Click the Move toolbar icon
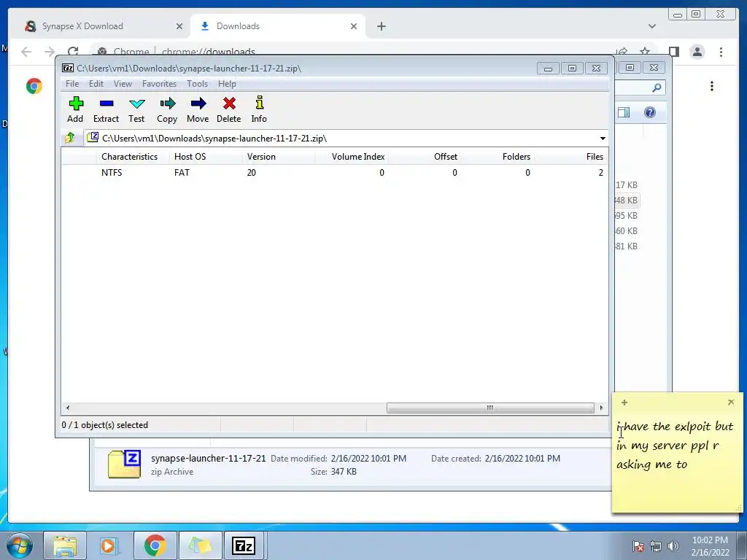 tap(198, 110)
